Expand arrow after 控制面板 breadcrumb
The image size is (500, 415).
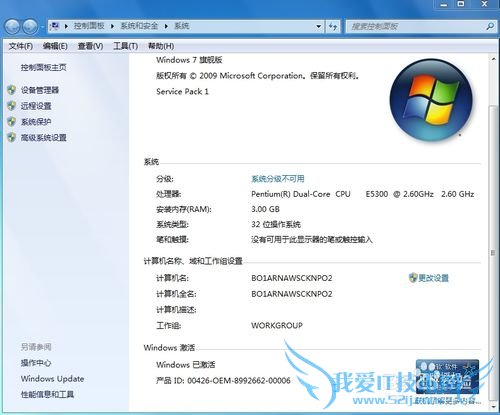(112, 26)
